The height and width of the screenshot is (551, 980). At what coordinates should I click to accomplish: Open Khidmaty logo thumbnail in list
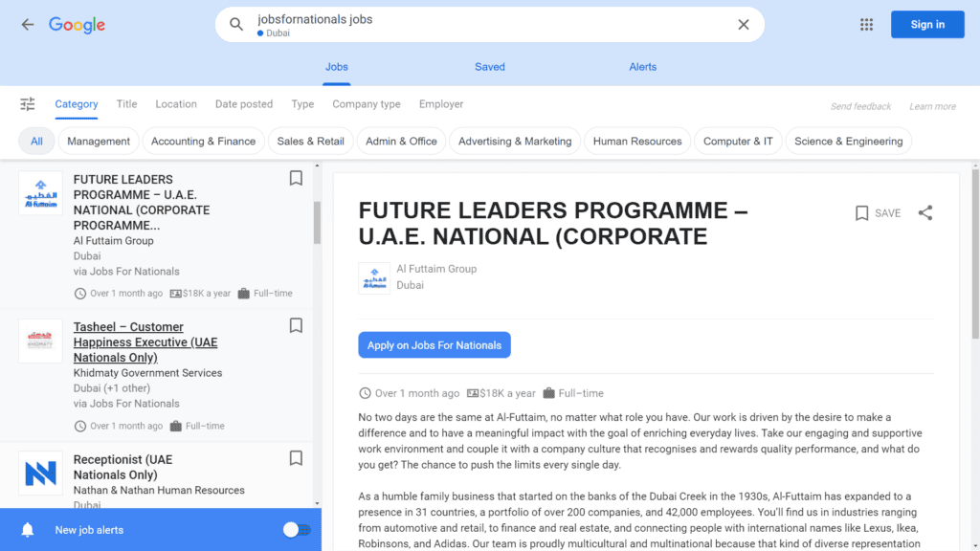point(40,341)
